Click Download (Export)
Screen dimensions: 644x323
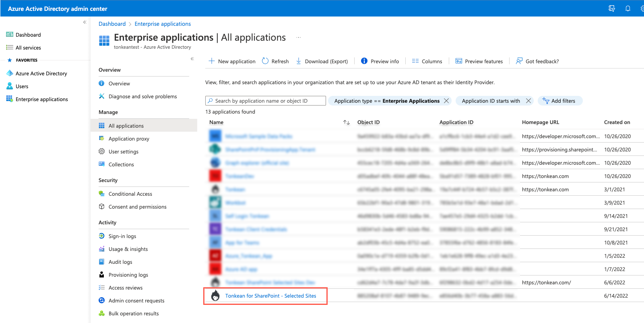tap(322, 61)
